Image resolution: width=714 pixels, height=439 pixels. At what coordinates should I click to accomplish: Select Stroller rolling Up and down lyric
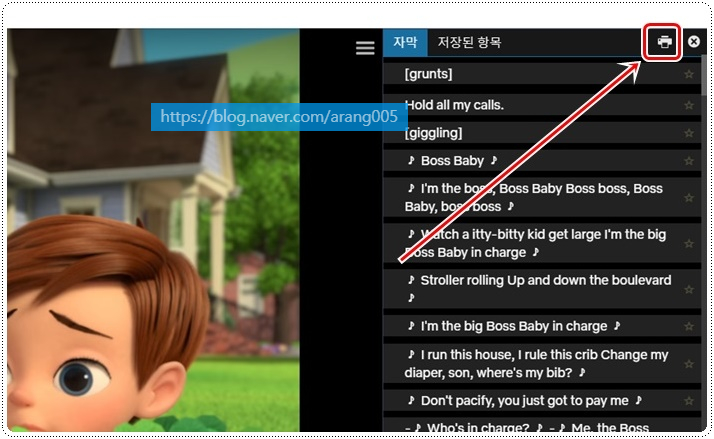click(542, 289)
